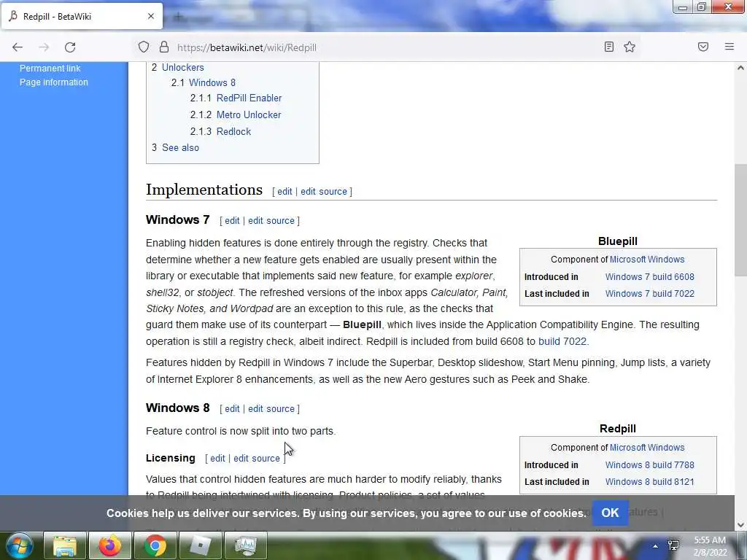Open the taskbar clock
This screenshot has height=560, width=747.
tap(710, 546)
